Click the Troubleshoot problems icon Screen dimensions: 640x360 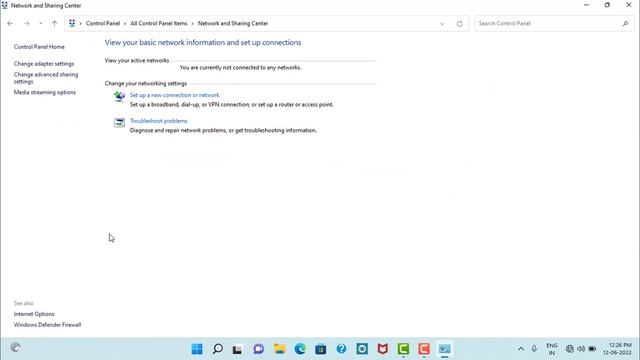[x=119, y=122]
